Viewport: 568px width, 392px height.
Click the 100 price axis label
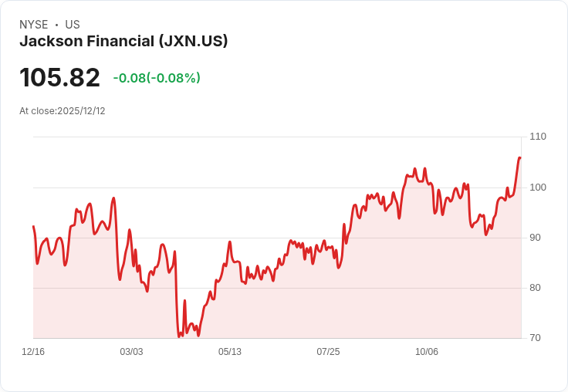tap(538, 188)
